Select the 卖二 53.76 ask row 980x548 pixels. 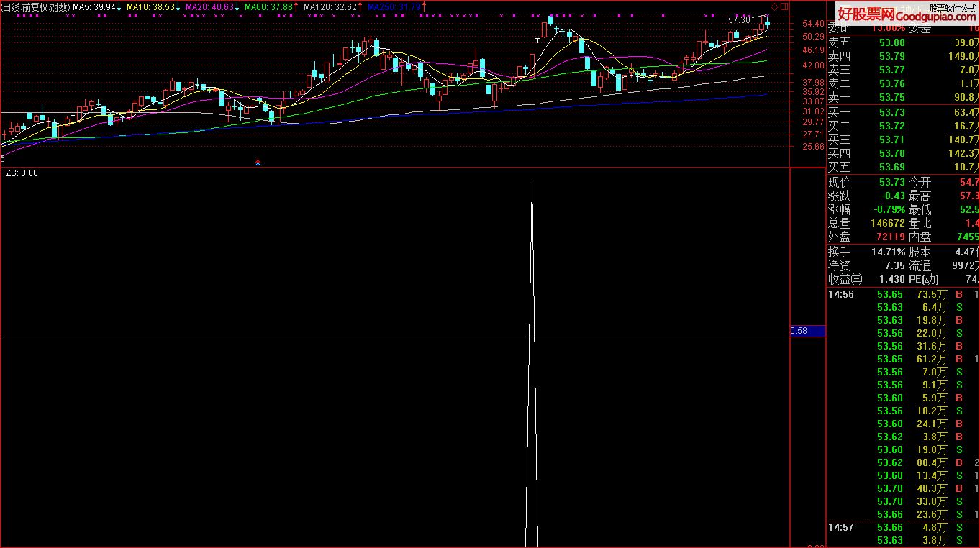(x=903, y=84)
